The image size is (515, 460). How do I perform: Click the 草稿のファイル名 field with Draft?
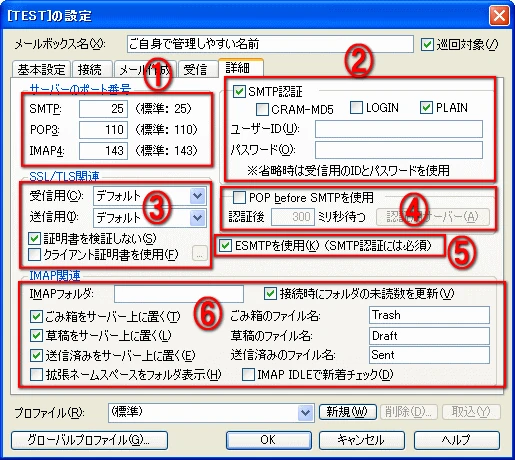point(429,336)
